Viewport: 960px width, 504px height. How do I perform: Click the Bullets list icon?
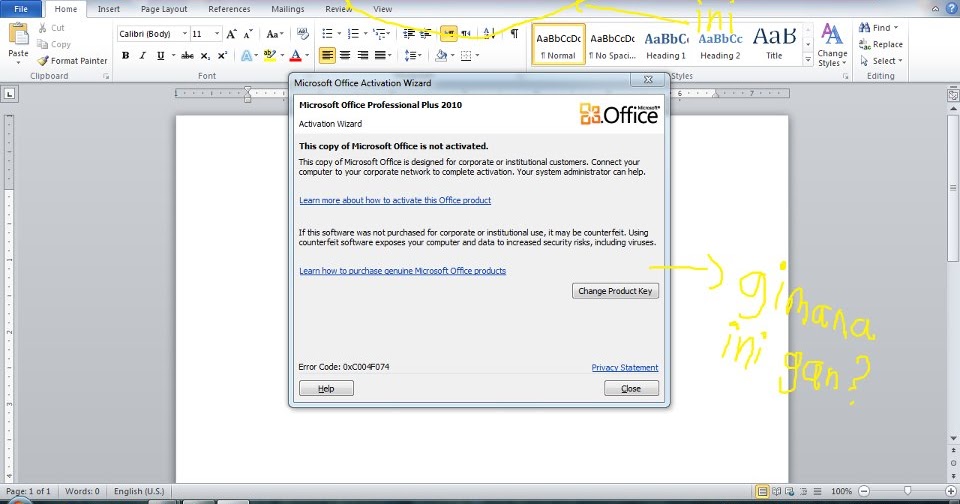328,34
